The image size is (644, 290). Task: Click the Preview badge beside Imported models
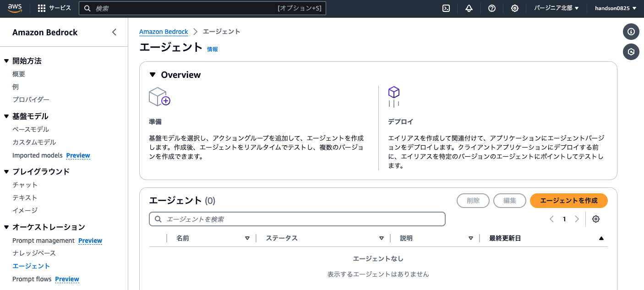coord(78,155)
